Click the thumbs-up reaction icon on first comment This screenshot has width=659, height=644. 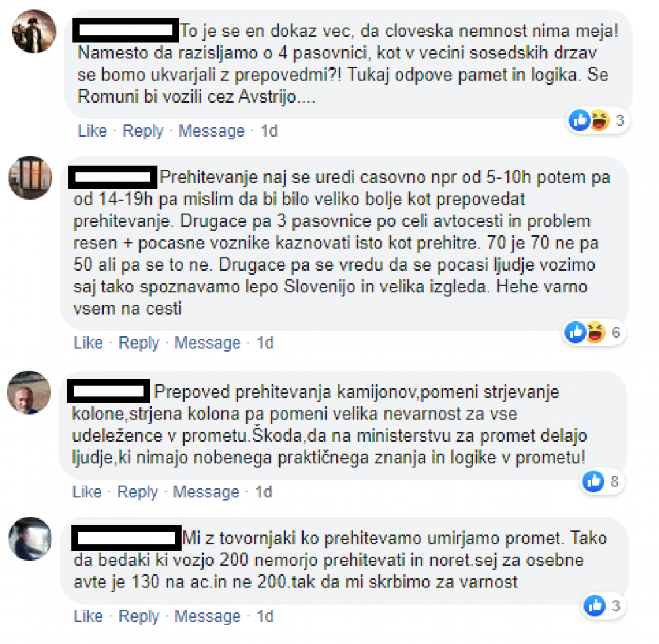tap(580, 121)
